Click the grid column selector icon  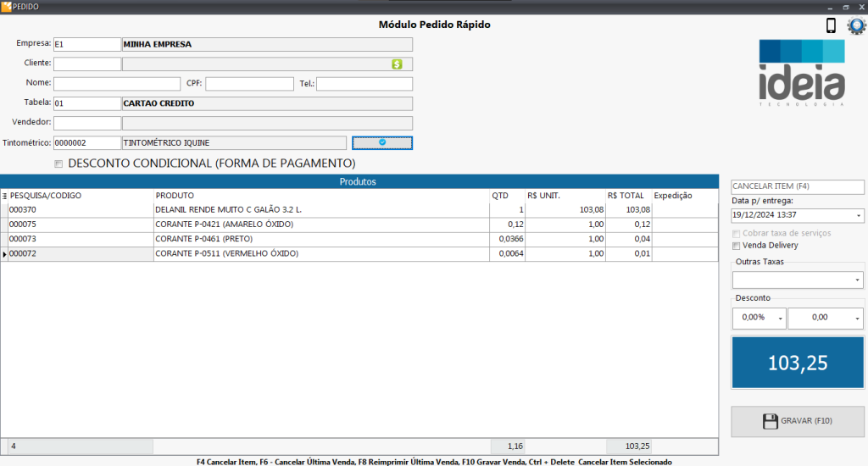pos(4,196)
